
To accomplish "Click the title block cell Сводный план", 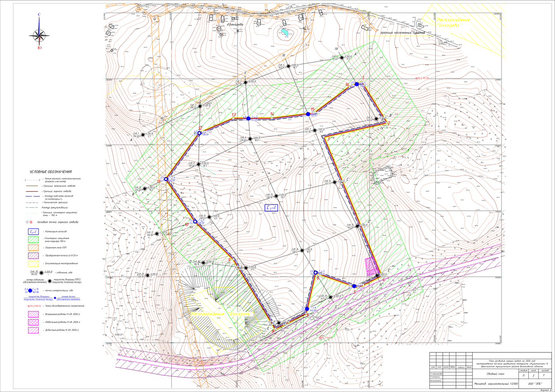I will pyautogui.click(x=496, y=374).
